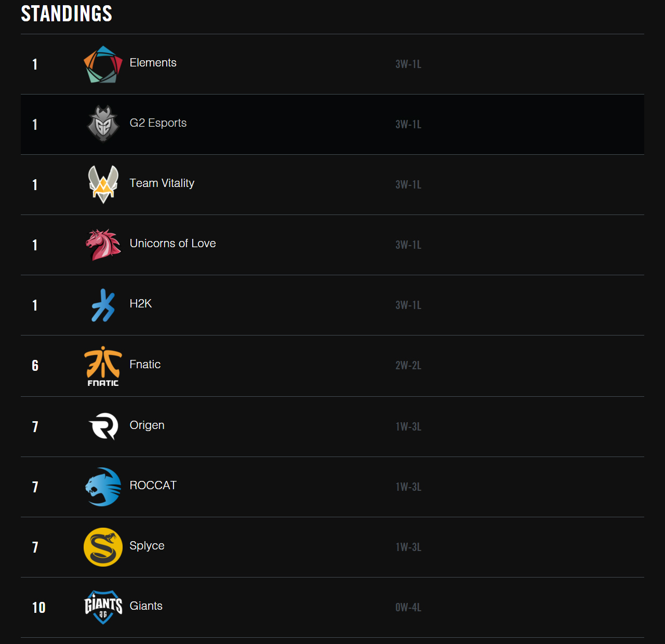This screenshot has width=665, height=644.
Task: Open the Elements team name link
Action: tap(153, 63)
